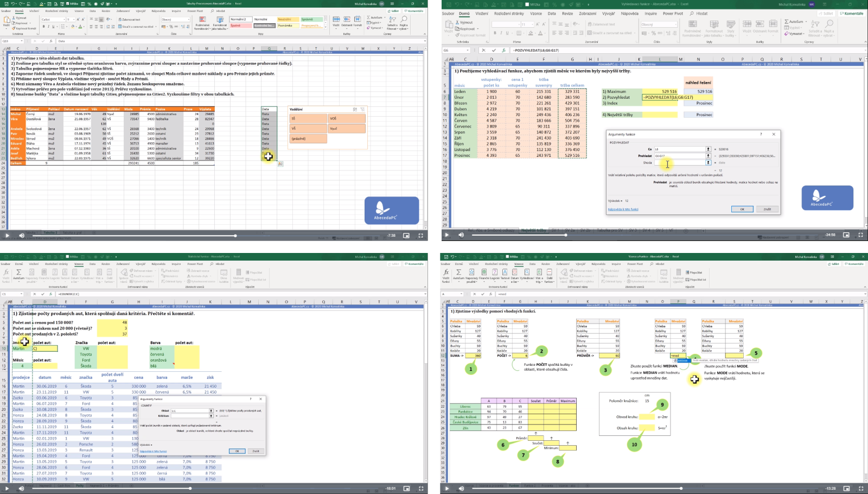Open Největší tržby sheet tab
The image size is (868, 494).
point(534,230)
